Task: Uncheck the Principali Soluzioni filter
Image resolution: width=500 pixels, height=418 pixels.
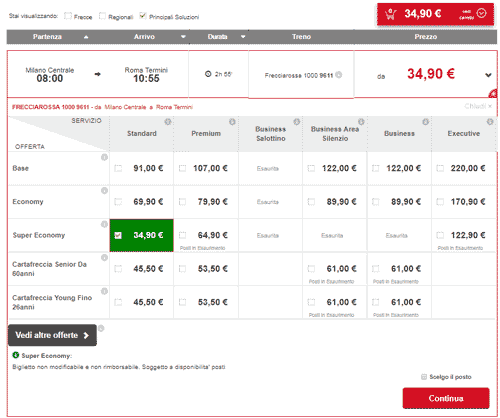Action: pyautogui.click(x=143, y=16)
